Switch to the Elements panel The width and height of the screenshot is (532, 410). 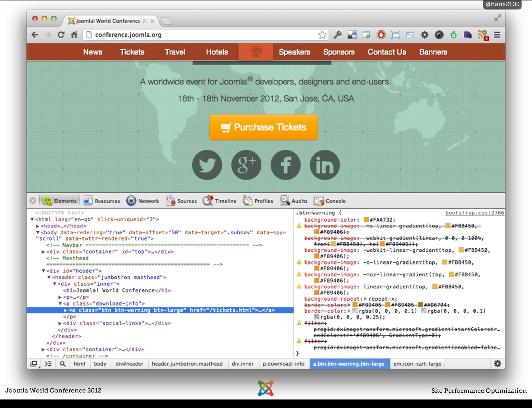pyautogui.click(x=60, y=201)
